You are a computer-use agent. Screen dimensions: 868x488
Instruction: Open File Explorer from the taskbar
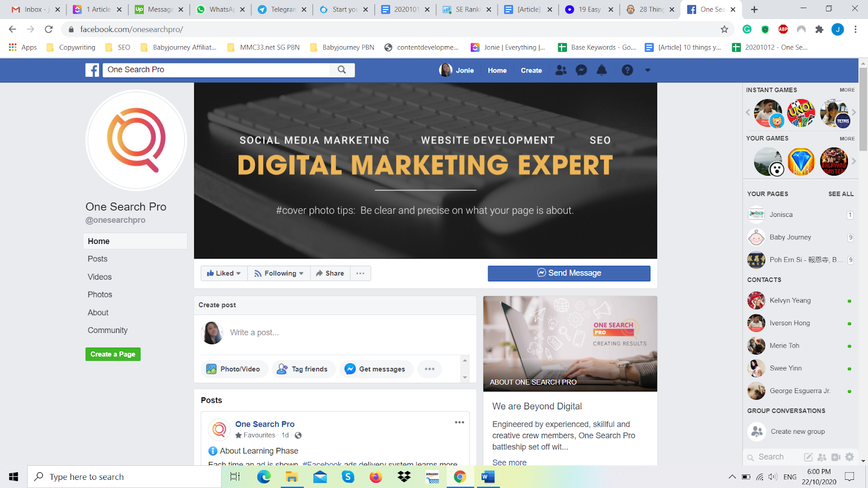292,477
